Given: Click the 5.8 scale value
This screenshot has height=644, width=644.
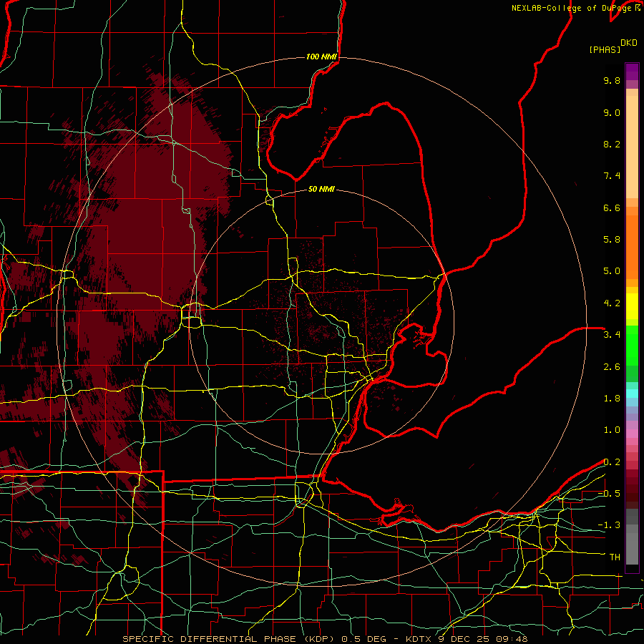Looking at the screenshot, I should [x=612, y=240].
